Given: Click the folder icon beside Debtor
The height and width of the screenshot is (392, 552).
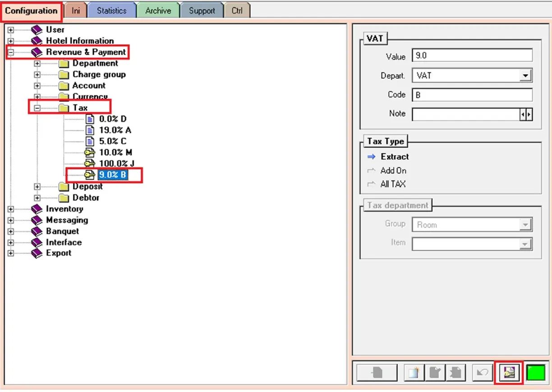Looking at the screenshot, I should pyautogui.click(x=64, y=198).
